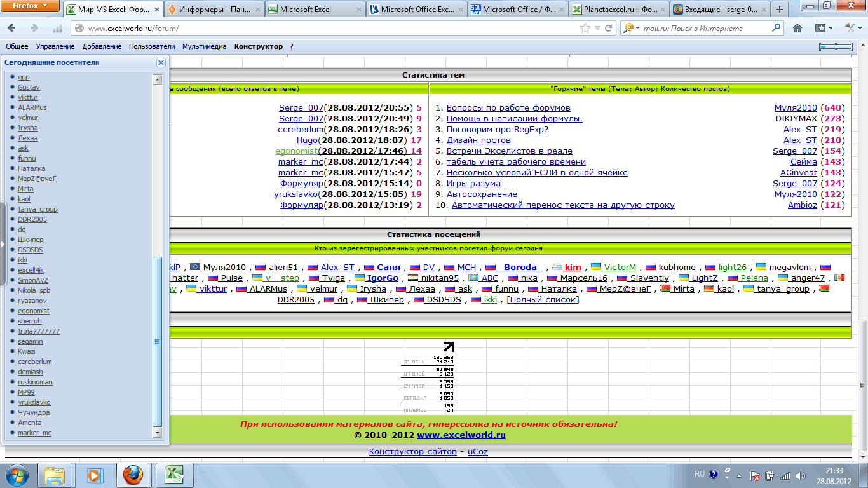Select 'troja7777777' in visitors panel
This screenshot has height=488, width=868.
click(x=39, y=331)
